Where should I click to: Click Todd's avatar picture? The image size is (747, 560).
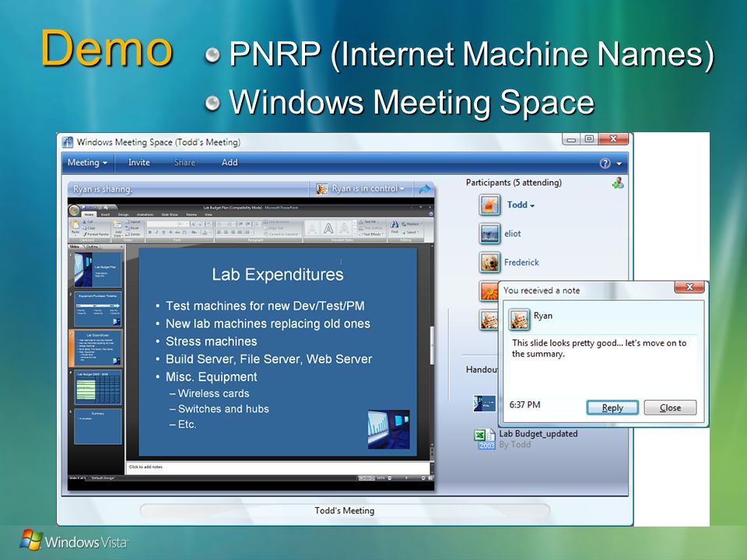point(489,205)
